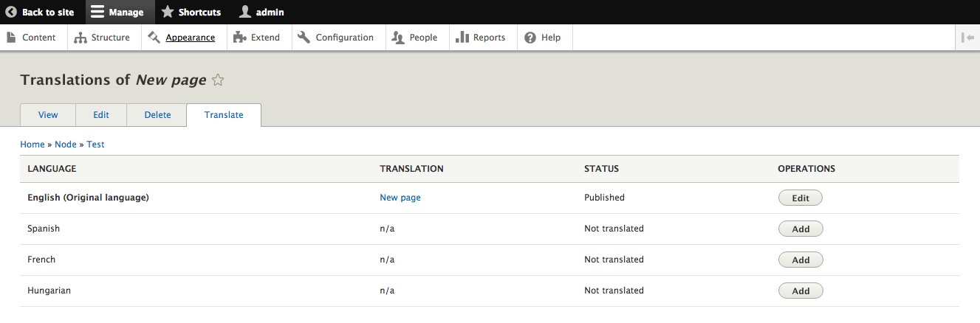Screen dimensions: 980x323
Task: Open the Help page
Action: [543, 38]
